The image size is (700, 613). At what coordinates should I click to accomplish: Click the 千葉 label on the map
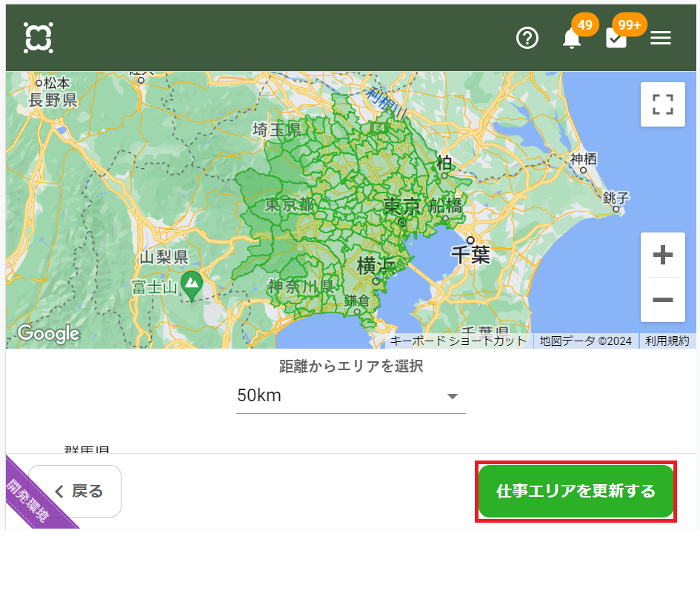(x=470, y=255)
